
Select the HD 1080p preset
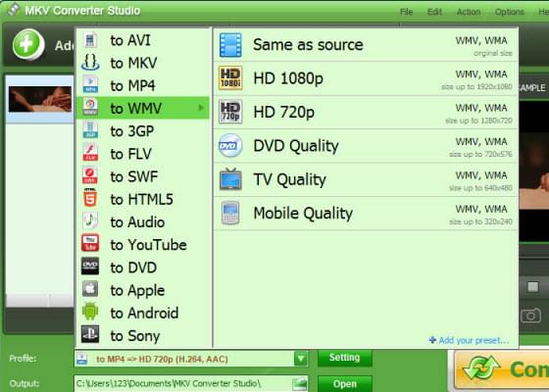coord(366,78)
